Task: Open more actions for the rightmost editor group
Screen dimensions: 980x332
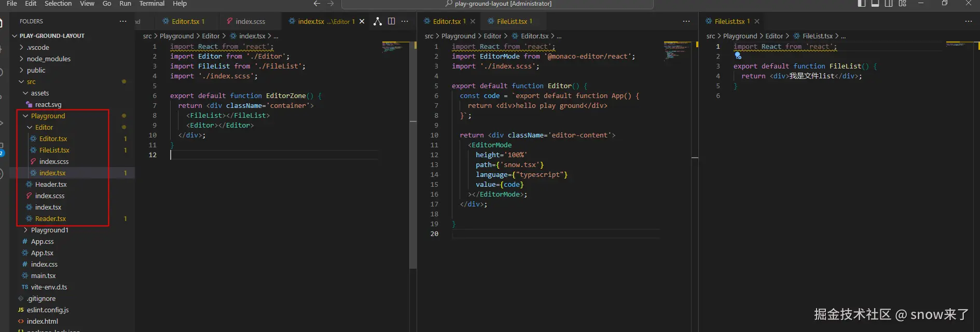Action: click(x=968, y=21)
